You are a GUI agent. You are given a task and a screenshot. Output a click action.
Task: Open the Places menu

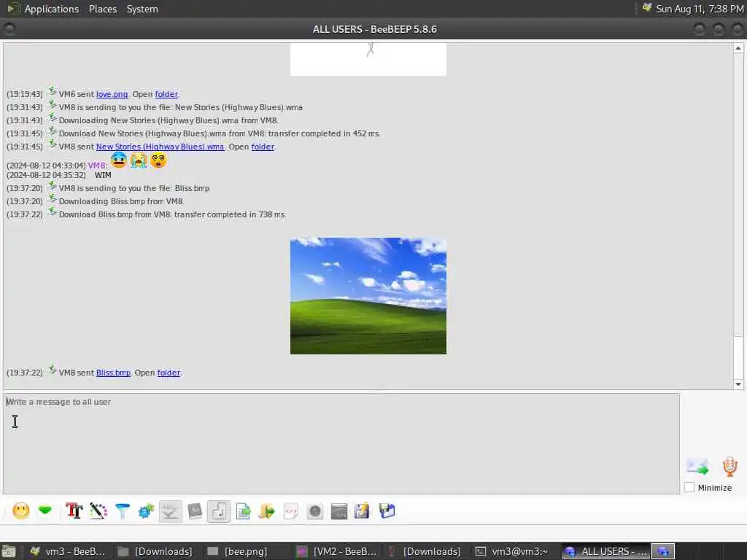(x=102, y=9)
